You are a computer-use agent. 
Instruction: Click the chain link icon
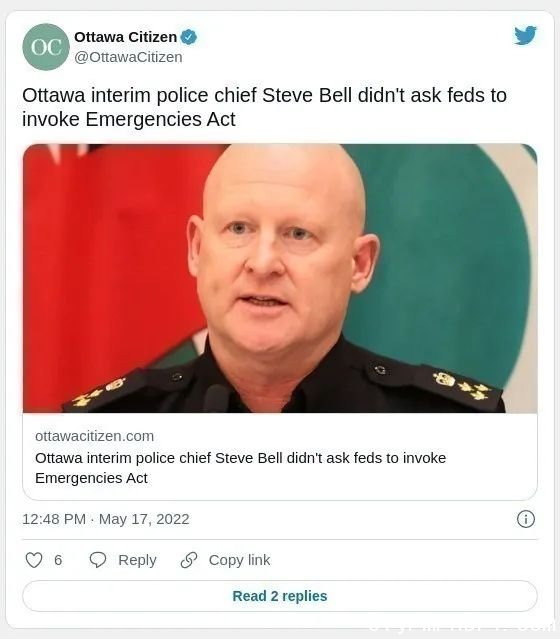(189, 560)
